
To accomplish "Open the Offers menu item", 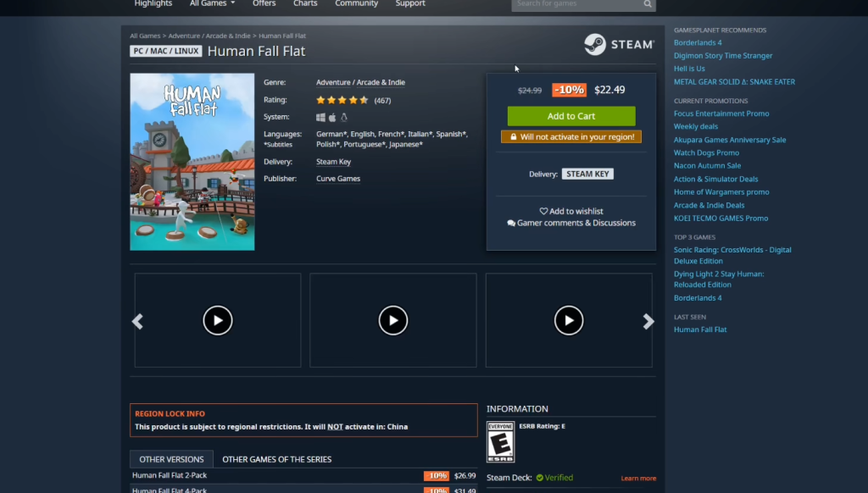I will click(x=264, y=4).
